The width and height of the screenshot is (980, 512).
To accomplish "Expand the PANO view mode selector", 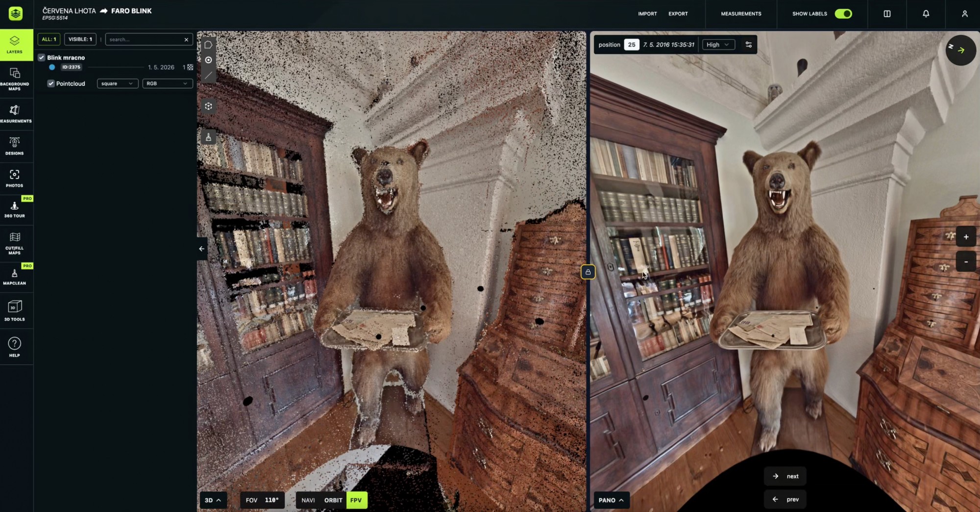I will click(x=611, y=500).
